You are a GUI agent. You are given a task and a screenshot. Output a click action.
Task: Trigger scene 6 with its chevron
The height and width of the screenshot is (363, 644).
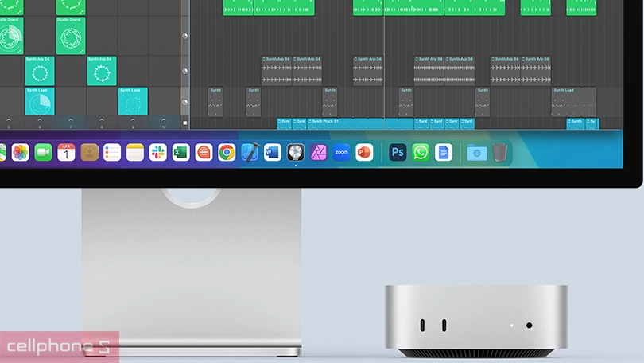click(x=40, y=120)
